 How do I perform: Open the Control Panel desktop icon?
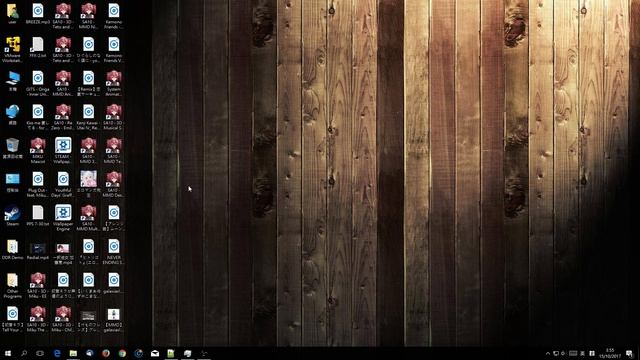point(12,182)
